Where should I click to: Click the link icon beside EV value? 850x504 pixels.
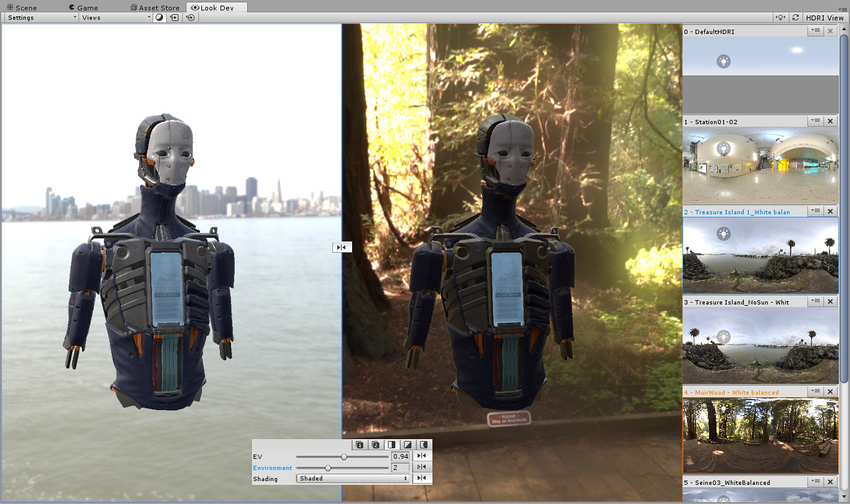(422, 456)
